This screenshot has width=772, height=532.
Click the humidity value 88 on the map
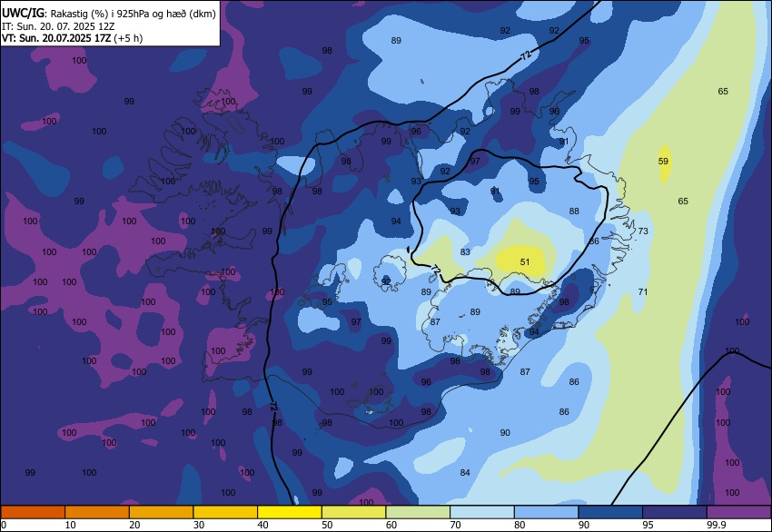[x=574, y=212]
